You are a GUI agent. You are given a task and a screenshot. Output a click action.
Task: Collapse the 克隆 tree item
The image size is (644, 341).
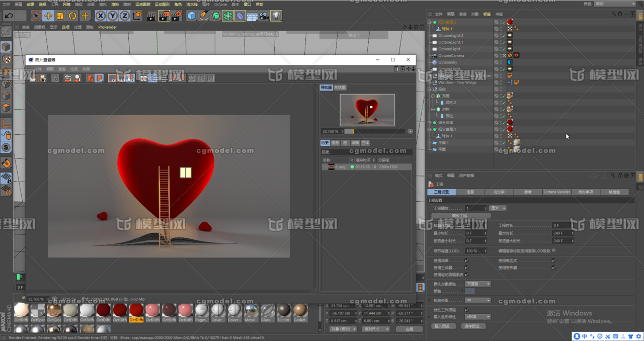pyautogui.click(x=432, y=96)
